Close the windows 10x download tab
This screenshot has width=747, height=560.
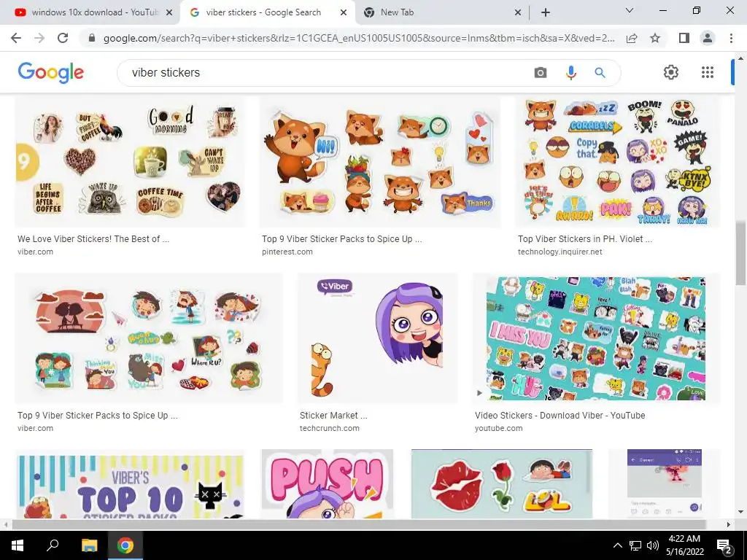click(x=169, y=12)
